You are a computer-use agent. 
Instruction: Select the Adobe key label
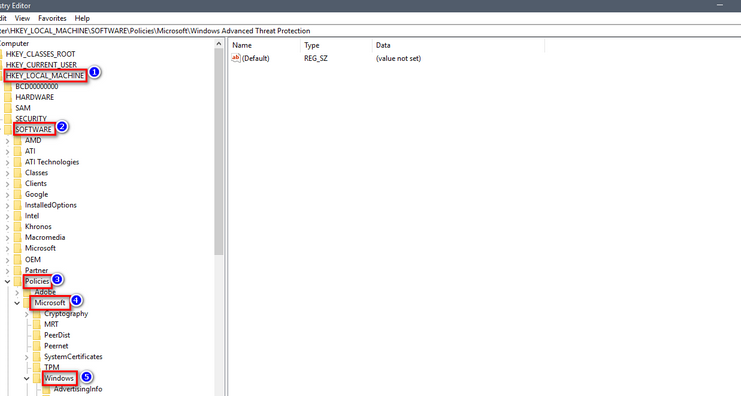(45, 292)
